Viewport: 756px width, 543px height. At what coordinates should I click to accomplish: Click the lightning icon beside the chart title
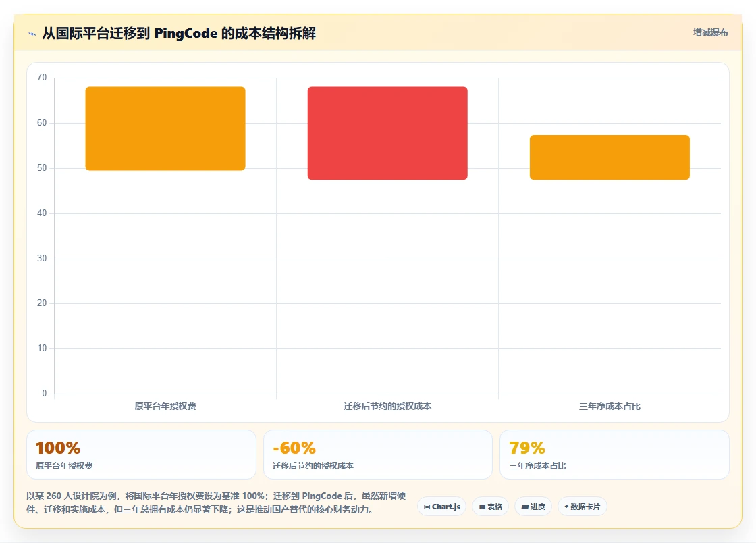[32, 34]
